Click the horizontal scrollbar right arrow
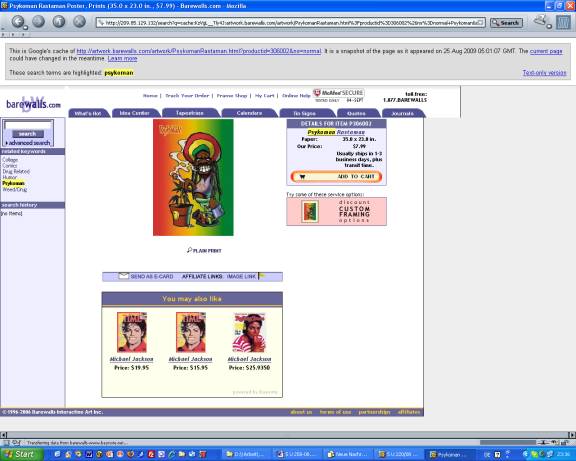This screenshot has height=461, width=576. pos(572,435)
